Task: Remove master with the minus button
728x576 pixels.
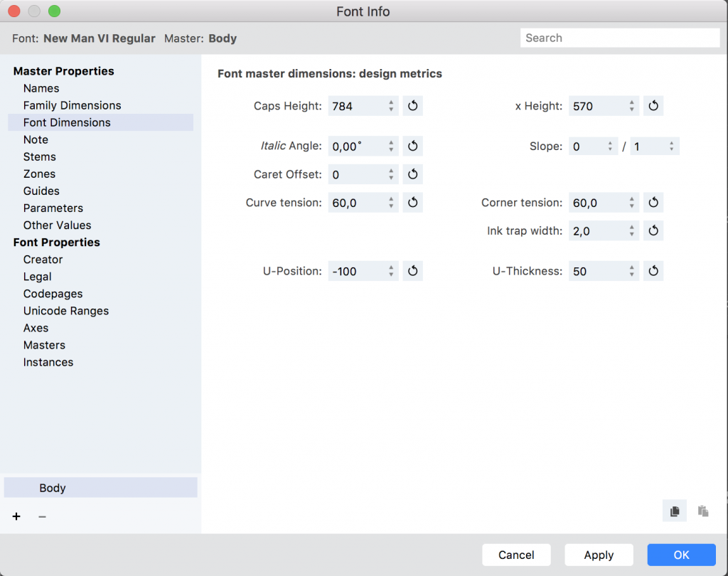Action: [42, 516]
